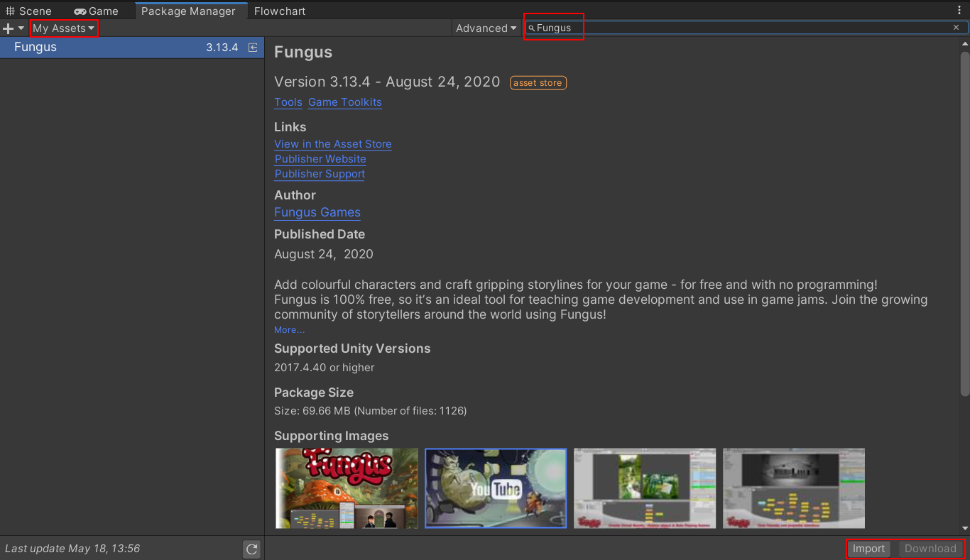Open the Fungus logo supporting image

point(347,488)
